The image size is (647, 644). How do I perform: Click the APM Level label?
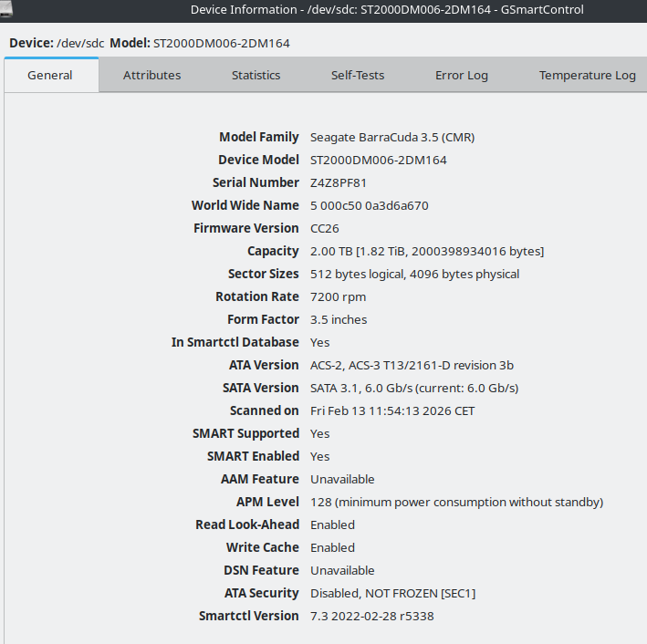(x=267, y=502)
